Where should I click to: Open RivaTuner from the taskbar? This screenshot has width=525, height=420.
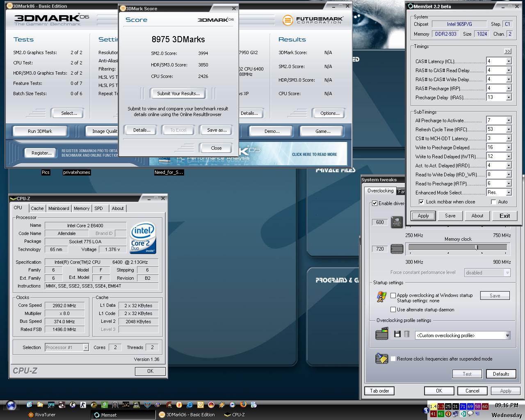[x=41, y=415]
